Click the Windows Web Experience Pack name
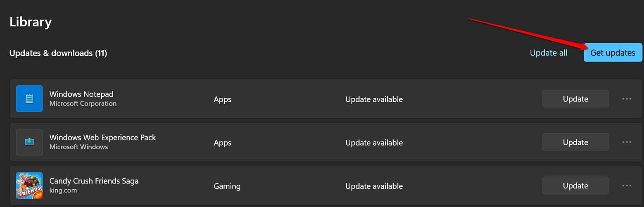Viewport: 644px width, 207px height. [102, 137]
